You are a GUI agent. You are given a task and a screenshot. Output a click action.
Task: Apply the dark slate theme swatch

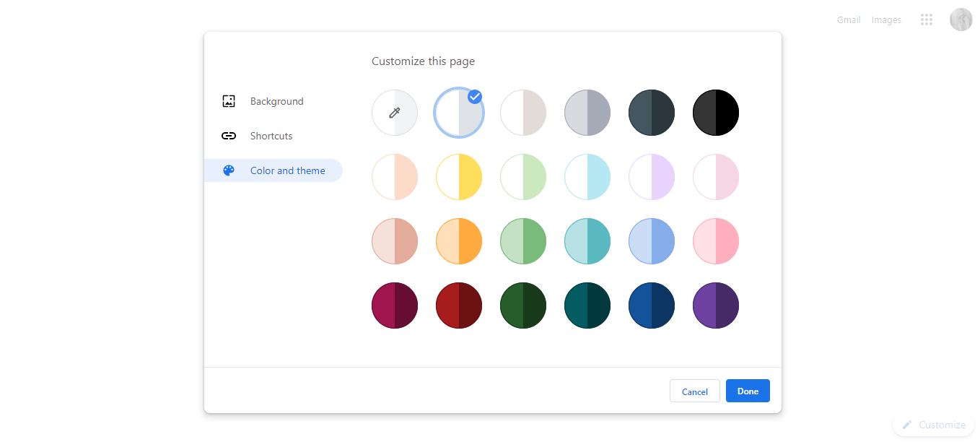click(652, 113)
